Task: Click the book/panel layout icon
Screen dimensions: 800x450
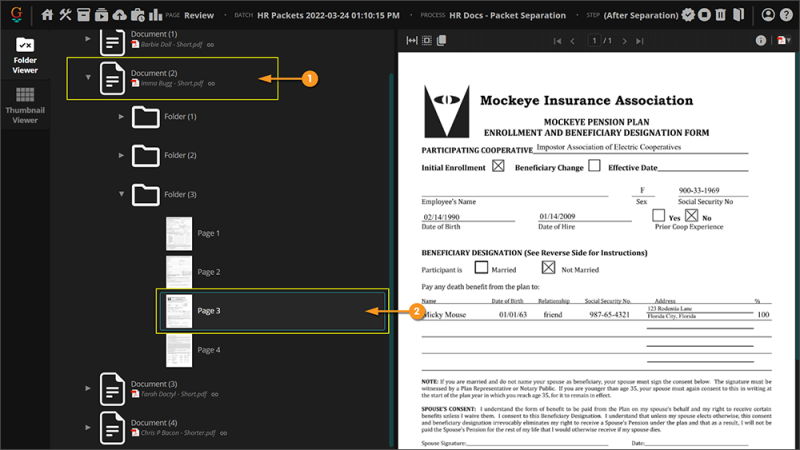Action: coord(738,15)
